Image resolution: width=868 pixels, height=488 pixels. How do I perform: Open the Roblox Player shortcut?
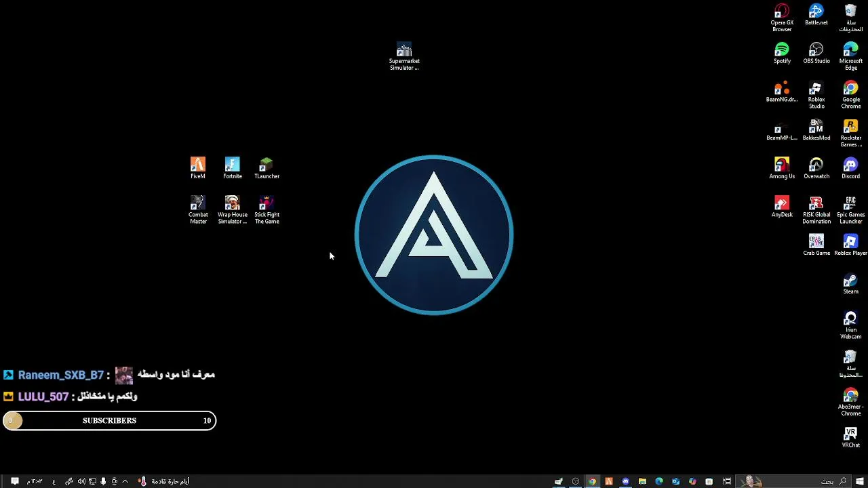coord(851,245)
